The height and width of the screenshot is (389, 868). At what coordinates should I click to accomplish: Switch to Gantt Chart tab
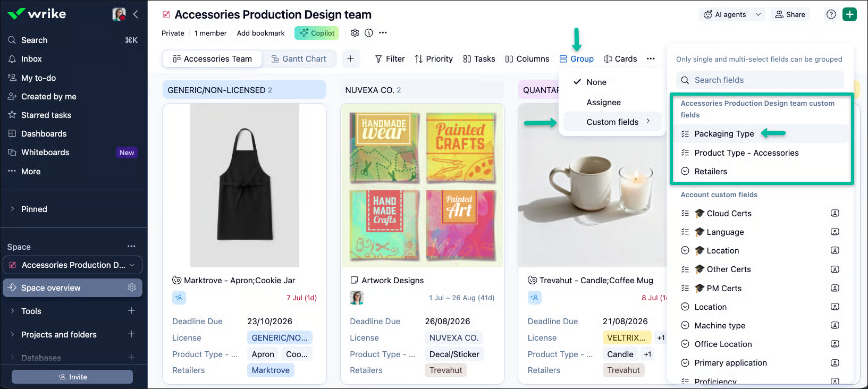299,58
